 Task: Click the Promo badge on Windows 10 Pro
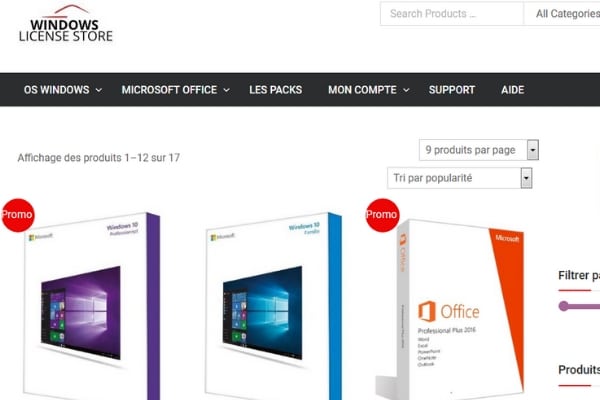point(18,215)
